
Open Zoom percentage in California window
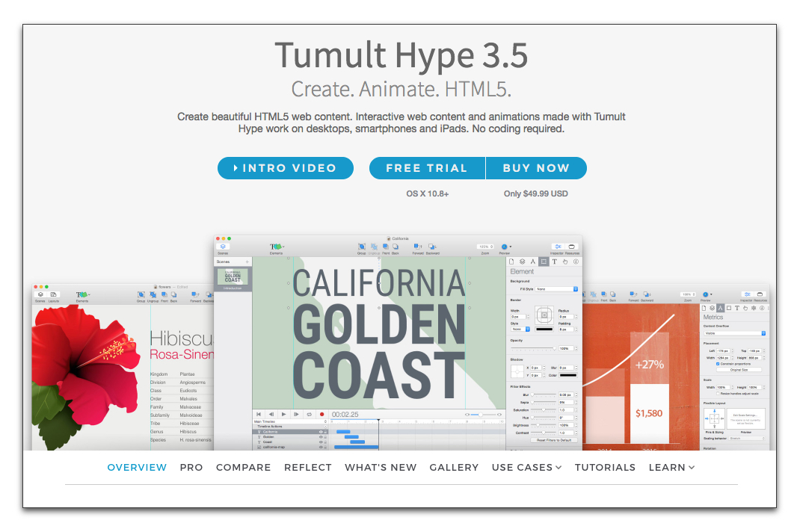click(485, 247)
